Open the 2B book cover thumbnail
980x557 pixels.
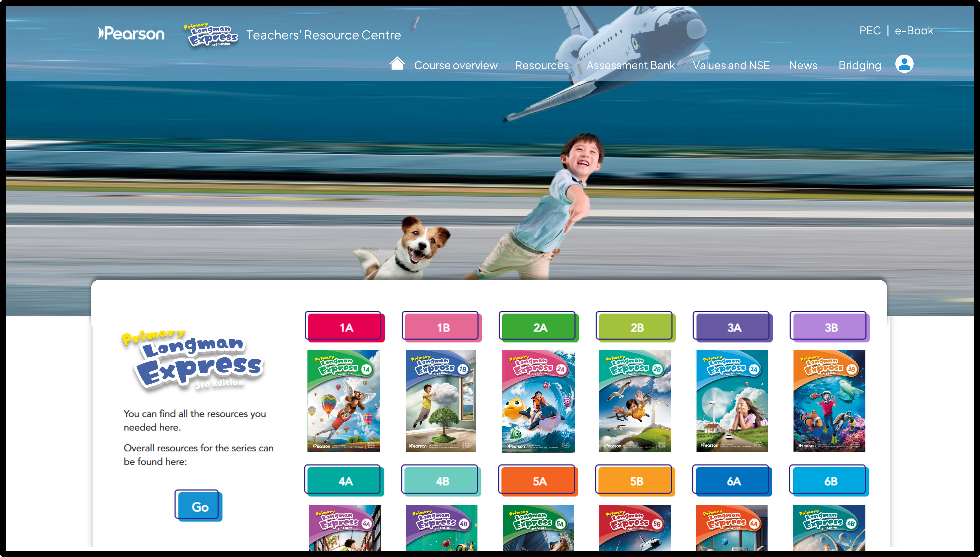click(x=634, y=401)
